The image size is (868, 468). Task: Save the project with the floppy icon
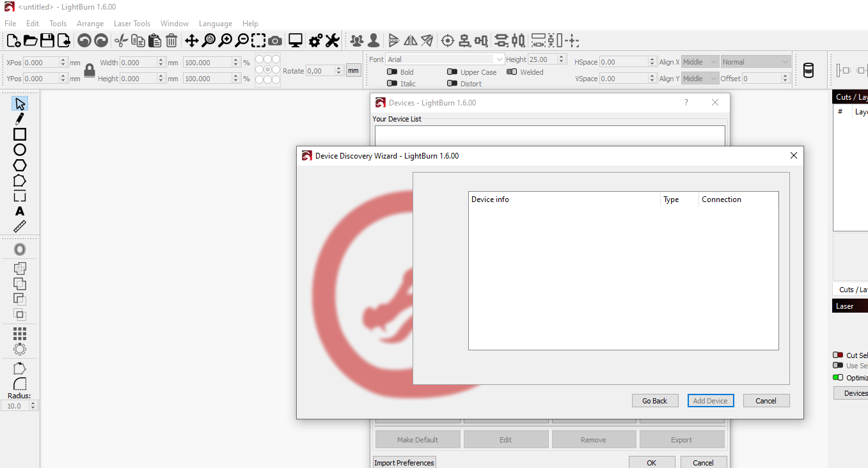pyautogui.click(x=47, y=41)
